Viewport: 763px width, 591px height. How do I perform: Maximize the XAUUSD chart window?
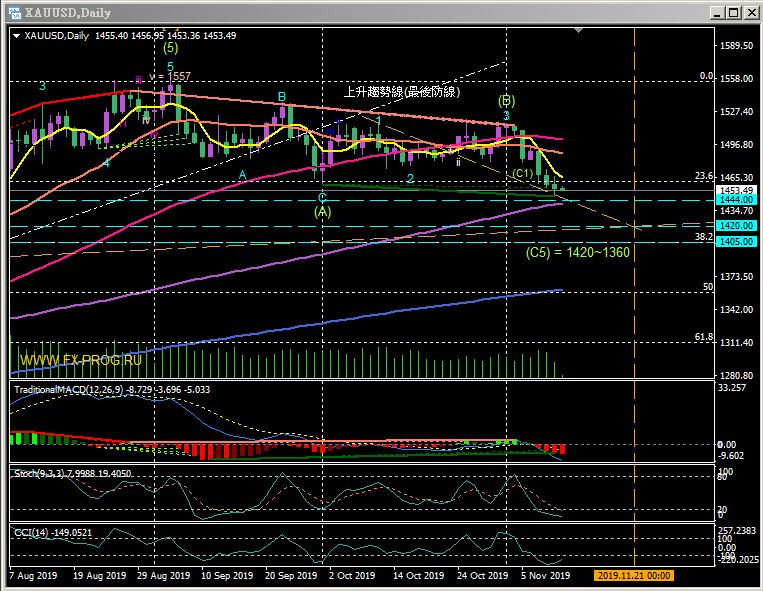click(729, 12)
